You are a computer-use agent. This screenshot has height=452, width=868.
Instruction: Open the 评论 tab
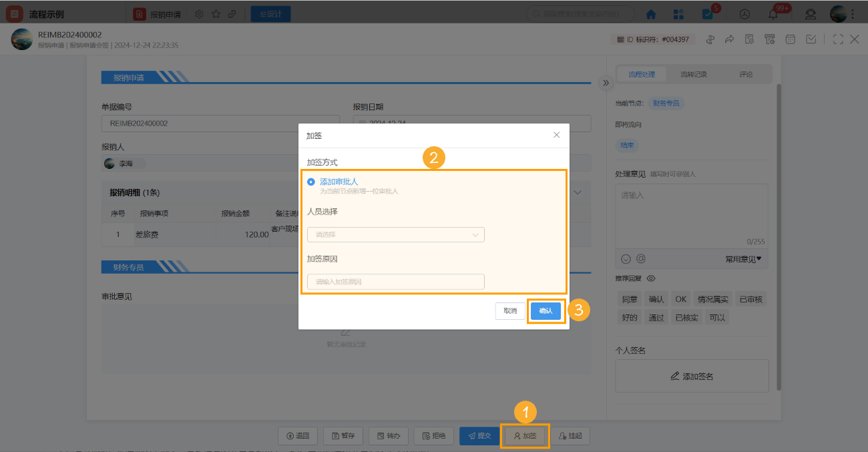point(746,73)
